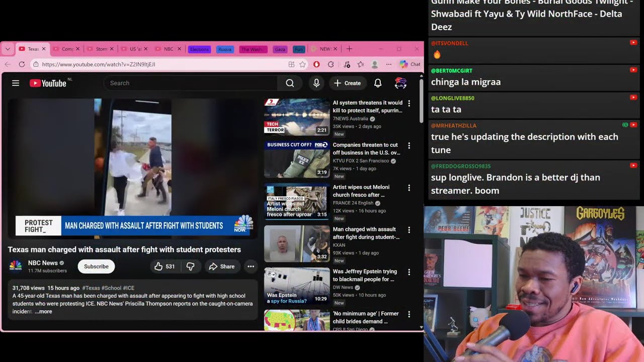
Task: Open 'Artist wipes out Meloni church fresco' title
Action: pyautogui.click(x=361, y=191)
